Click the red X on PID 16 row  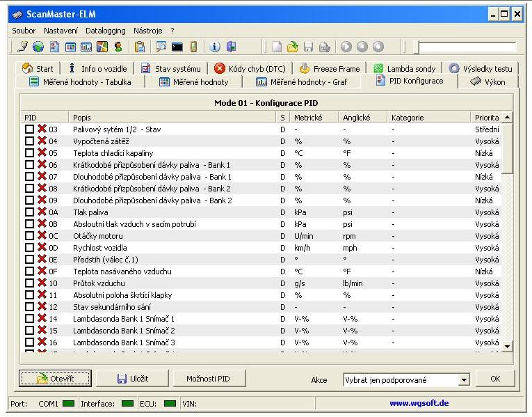point(42,342)
